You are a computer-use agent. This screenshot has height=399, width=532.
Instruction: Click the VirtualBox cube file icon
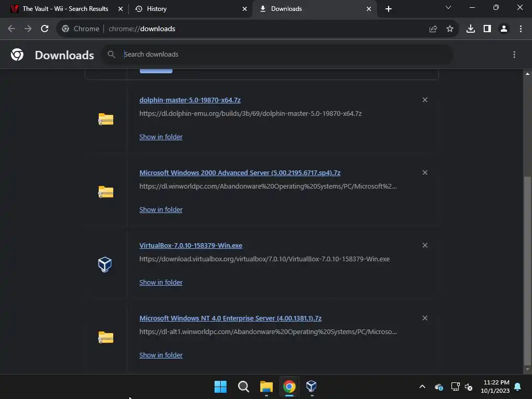click(105, 264)
